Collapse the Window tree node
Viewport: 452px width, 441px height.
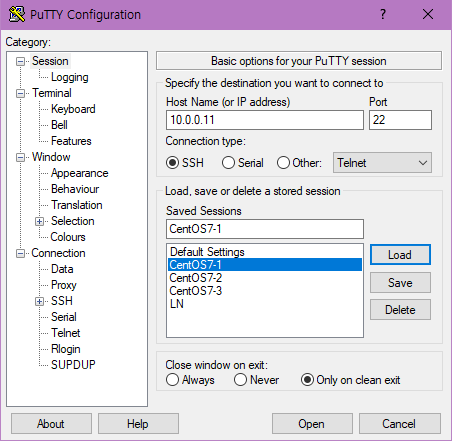coord(21,157)
